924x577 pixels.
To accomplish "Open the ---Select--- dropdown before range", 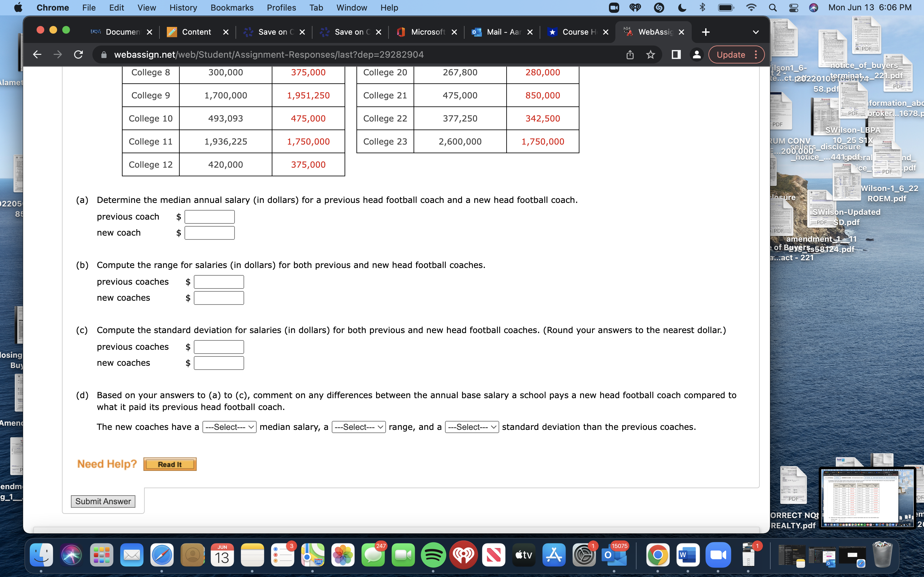I will [x=358, y=427].
